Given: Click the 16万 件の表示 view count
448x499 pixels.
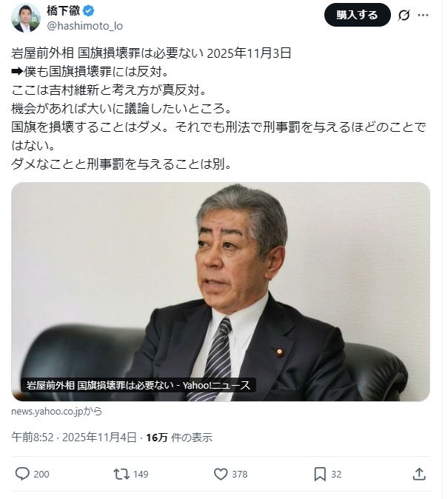Looking at the screenshot, I should (179, 438).
